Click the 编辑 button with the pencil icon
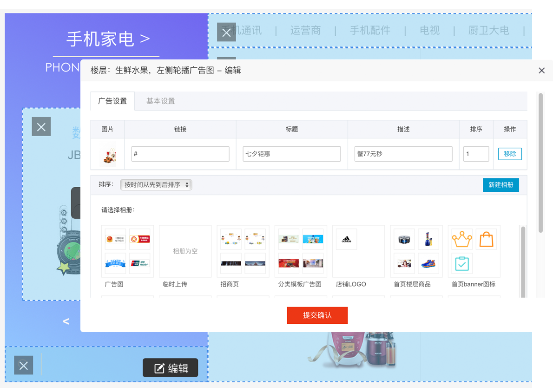Viewport: 553px width, 392px height. (x=171, y=368)
